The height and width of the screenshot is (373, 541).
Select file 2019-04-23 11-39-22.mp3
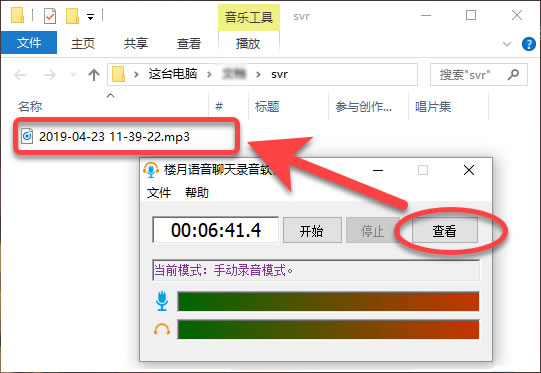114,137
